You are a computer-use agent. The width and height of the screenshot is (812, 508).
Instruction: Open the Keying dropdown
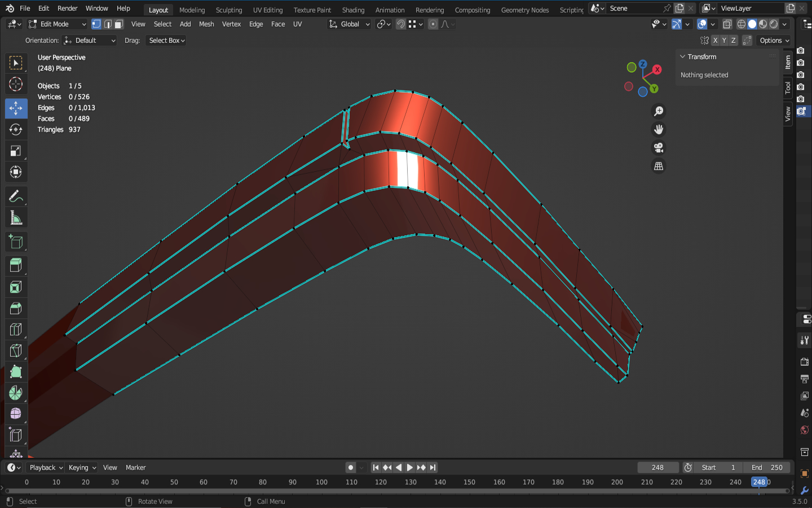82,467
